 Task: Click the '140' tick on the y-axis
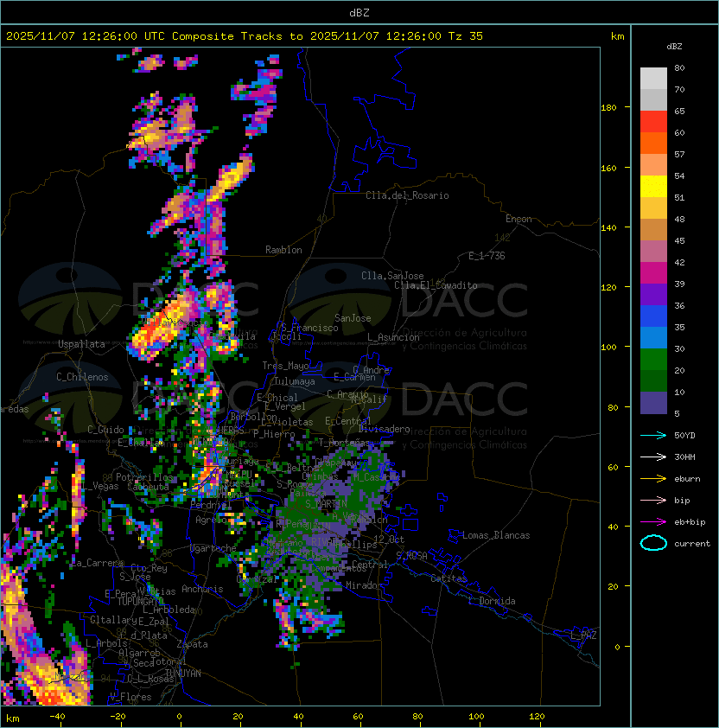coord(608,227)
